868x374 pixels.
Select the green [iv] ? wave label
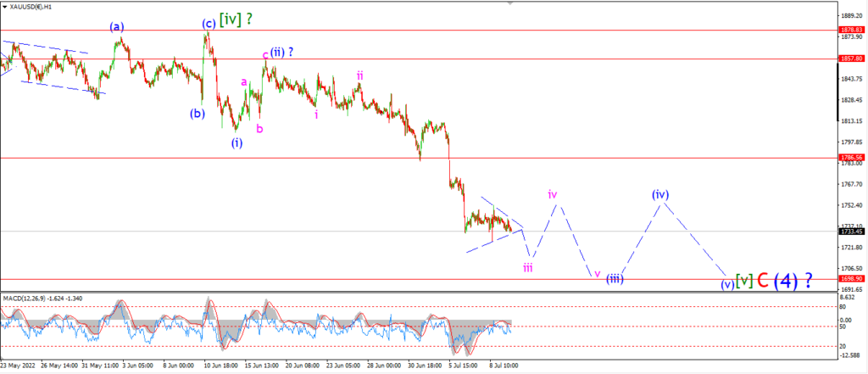coord(236,20)
